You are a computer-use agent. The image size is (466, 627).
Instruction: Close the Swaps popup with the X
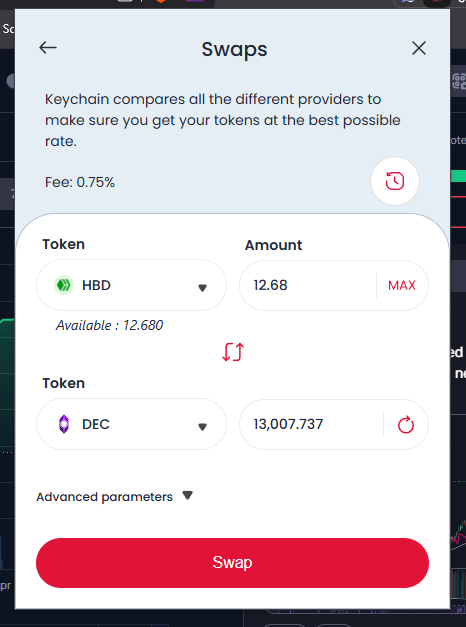click(x=419, y=48)
